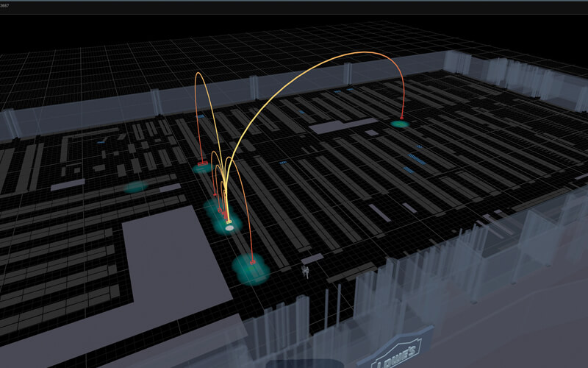Click the dark title bar at top
This screenshot has height=368, width=588.
click(x=294, y=6)
